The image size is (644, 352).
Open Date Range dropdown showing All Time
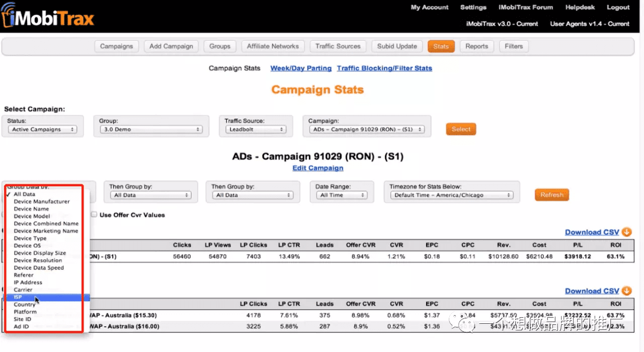tap(341, 195)
